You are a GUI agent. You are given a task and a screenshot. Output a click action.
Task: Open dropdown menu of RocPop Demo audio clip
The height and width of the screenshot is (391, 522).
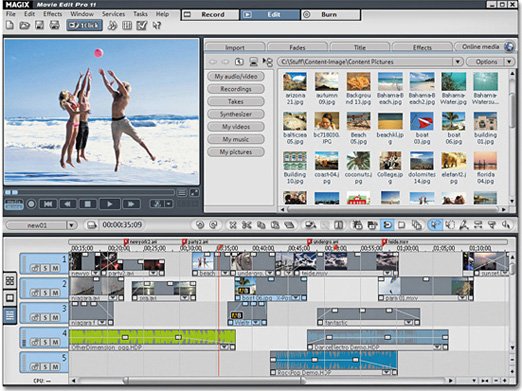(x=387, y=372)
